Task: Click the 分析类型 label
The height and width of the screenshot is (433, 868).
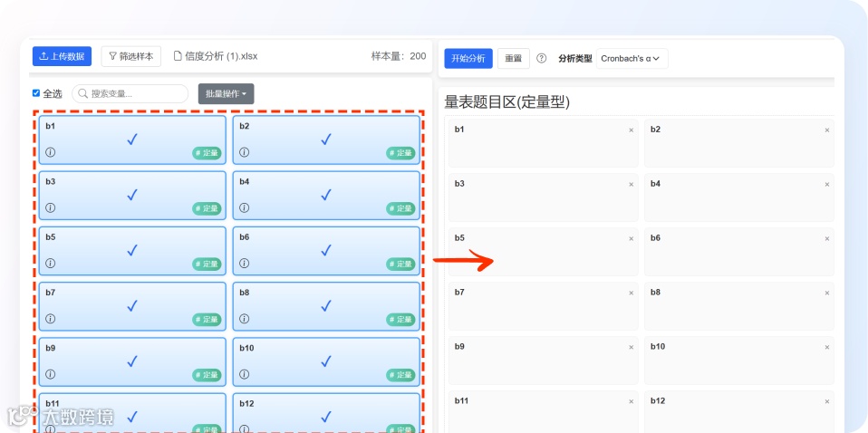Action: pos(575,58)
